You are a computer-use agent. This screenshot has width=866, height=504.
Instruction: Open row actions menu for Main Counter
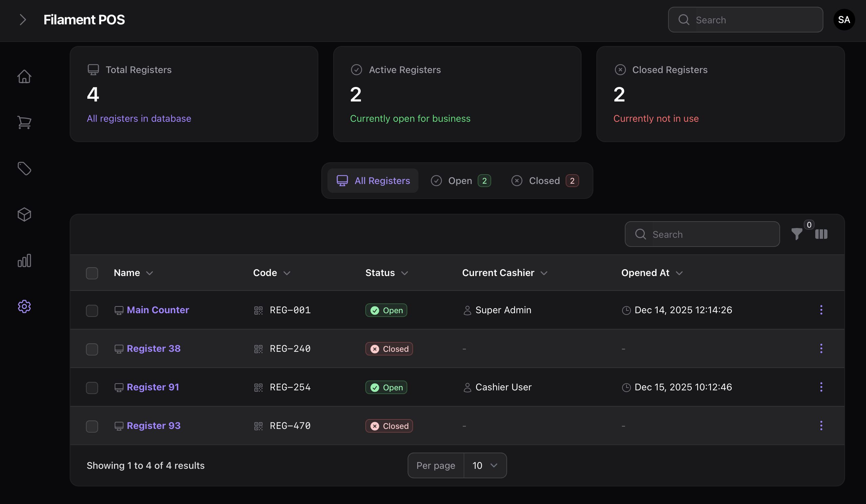coord(821,310)
